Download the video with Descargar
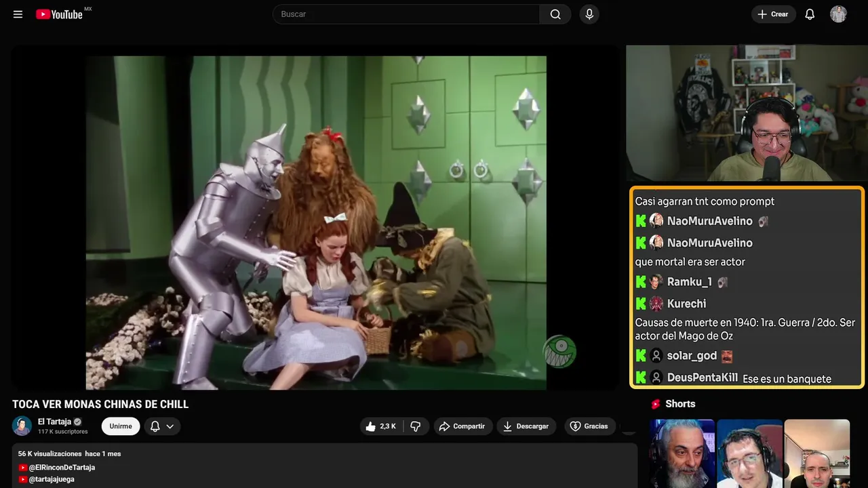This screenshot has height=488, width=868. click(526, 426)
